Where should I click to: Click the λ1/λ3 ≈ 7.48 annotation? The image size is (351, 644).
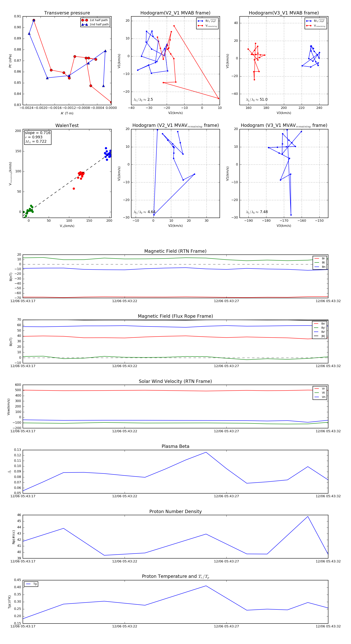point(257,212)
